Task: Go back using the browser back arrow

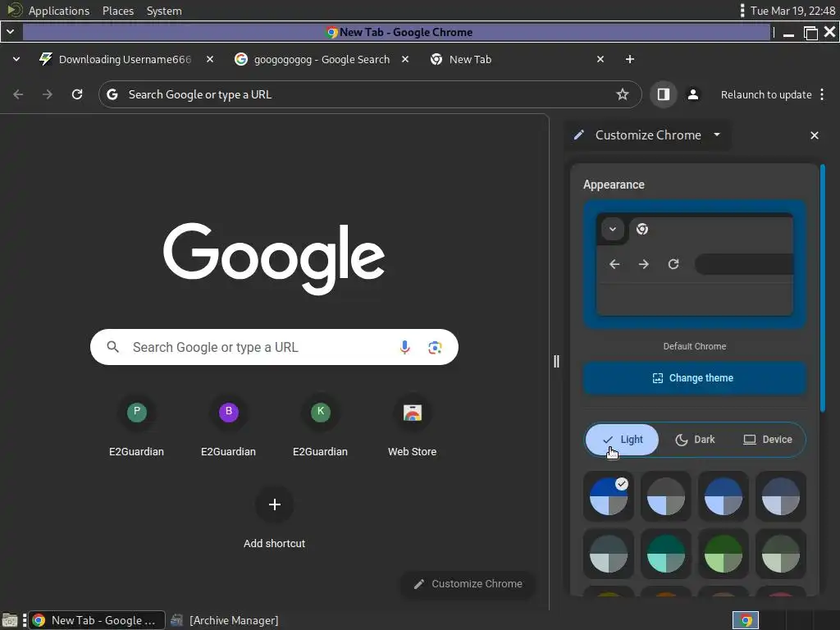Action: click(x=18, y=95)
